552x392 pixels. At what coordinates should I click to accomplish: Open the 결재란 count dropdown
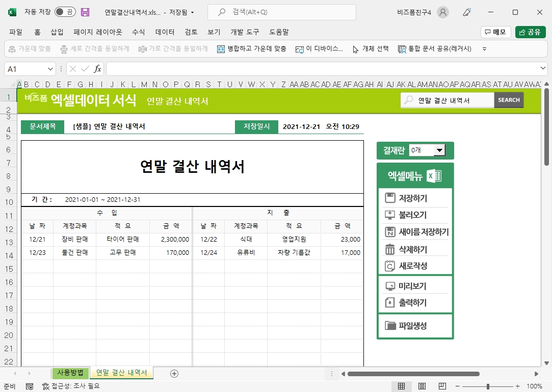click(x=438, y=150)
